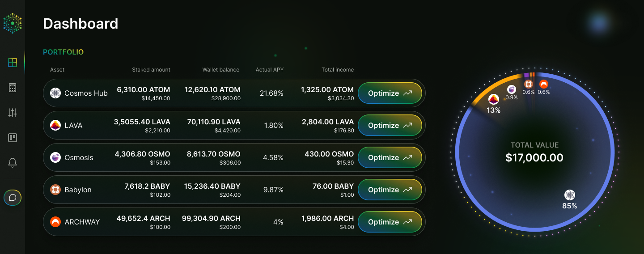This screenshot has width=644, height=254.
Task: Optimize the Osmosis position
Action: [x=390, y=157]
